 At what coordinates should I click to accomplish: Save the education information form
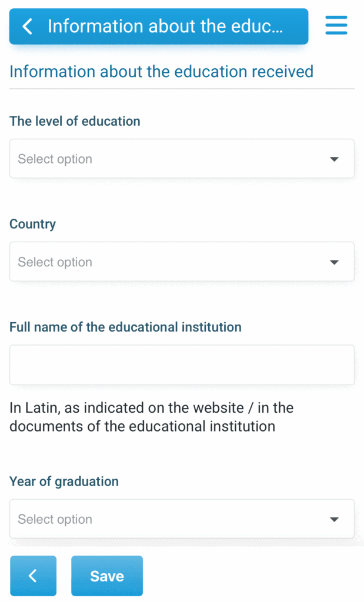click(107, 576)
